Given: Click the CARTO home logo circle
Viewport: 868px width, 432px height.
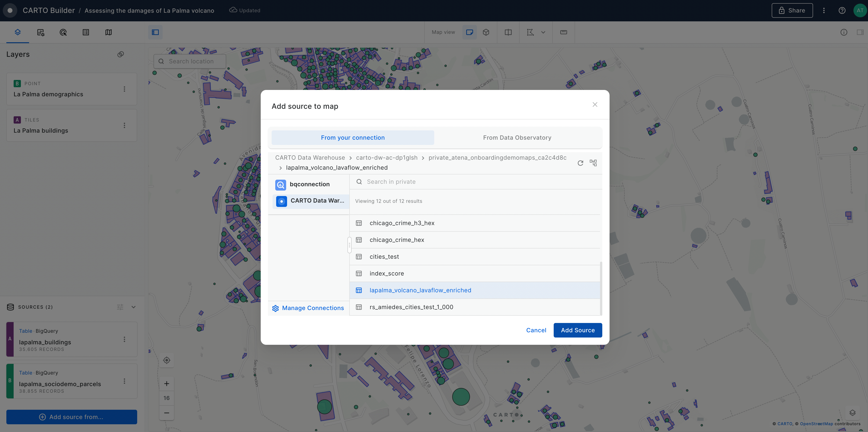Looking at the screenshot, I should tap(10, 10).
